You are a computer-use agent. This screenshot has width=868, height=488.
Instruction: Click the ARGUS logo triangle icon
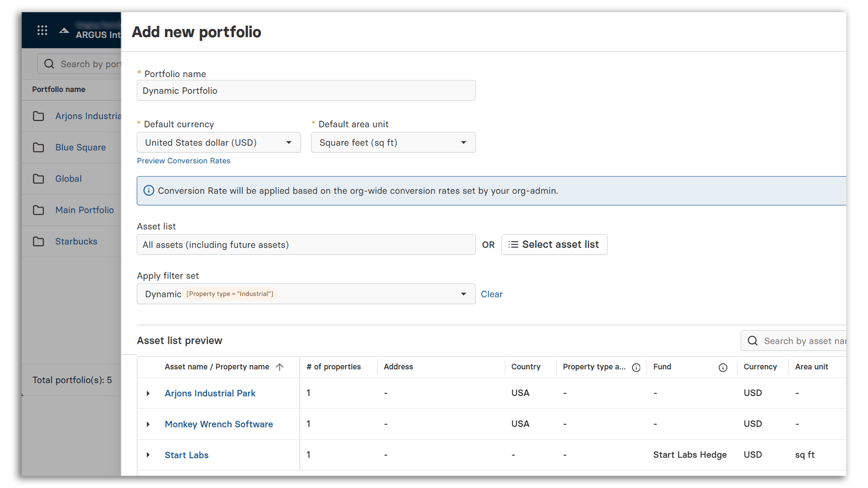coord(64,30)
